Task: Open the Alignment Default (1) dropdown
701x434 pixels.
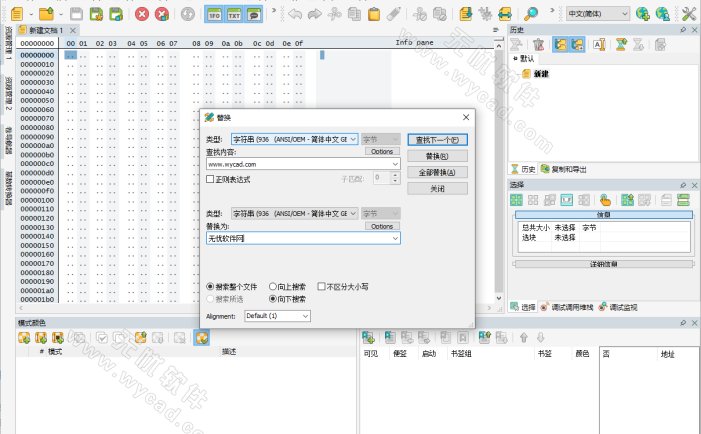Action: (277, 316)
